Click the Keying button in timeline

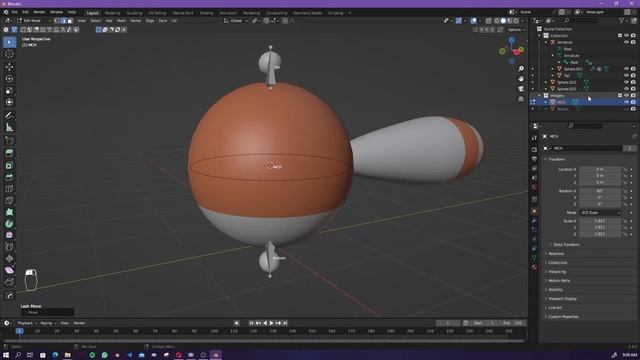pos(48,323)
